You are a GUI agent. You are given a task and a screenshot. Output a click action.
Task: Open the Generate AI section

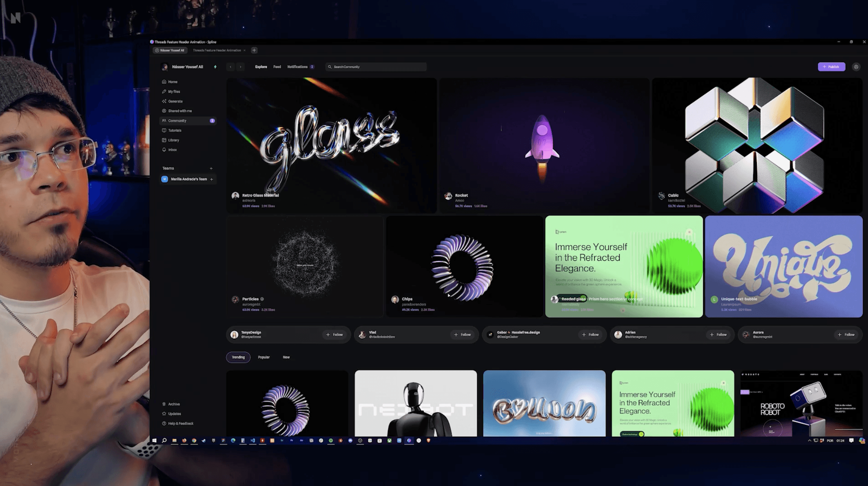tap(175, 101)
